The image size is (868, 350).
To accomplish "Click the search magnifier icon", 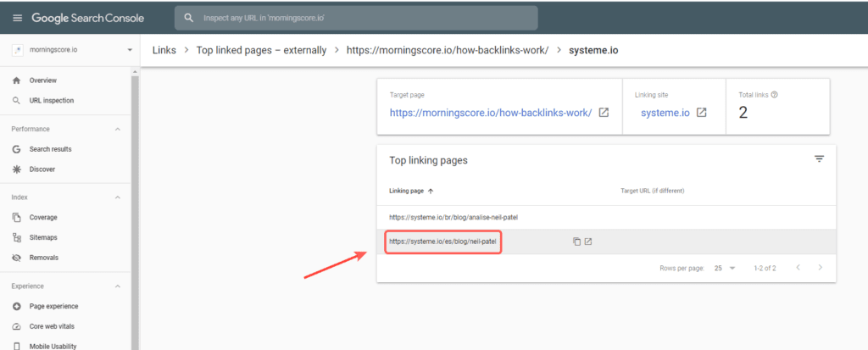I will coord(189,18).
